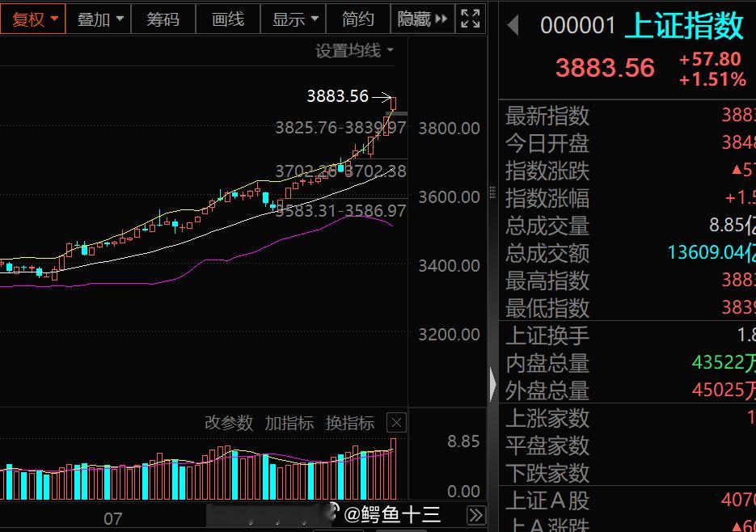Click the 最新指数 row
756x532 pixels.
click(x=627, y=116)
